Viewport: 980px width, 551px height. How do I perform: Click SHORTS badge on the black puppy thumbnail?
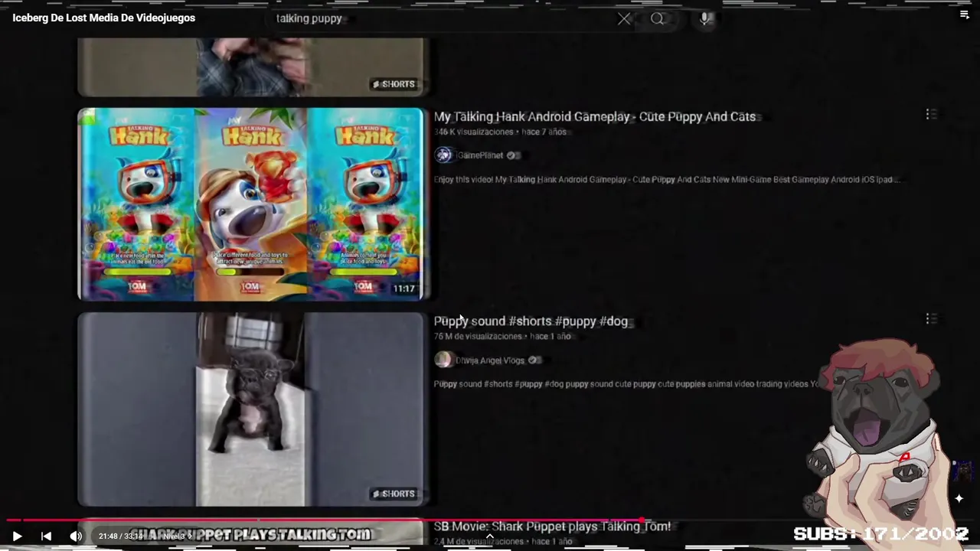coord(394,494)
